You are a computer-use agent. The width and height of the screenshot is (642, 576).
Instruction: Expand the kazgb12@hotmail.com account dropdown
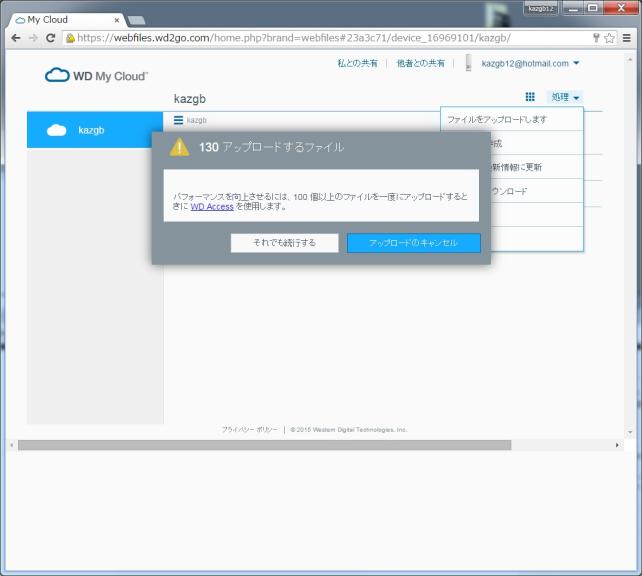pos(530,63)
